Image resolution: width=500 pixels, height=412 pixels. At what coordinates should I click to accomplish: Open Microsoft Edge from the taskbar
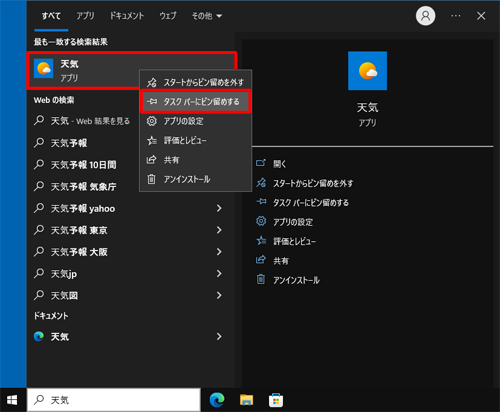point(217,400)
